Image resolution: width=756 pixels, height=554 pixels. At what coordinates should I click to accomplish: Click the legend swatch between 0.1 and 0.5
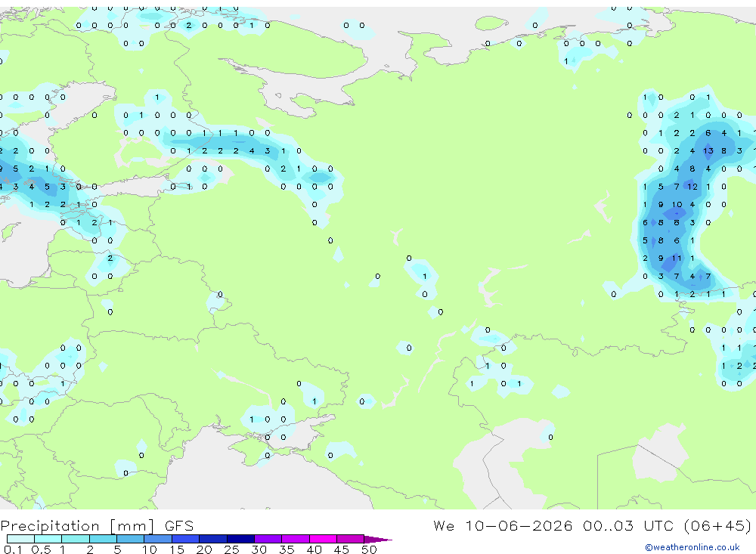[20, 539]
